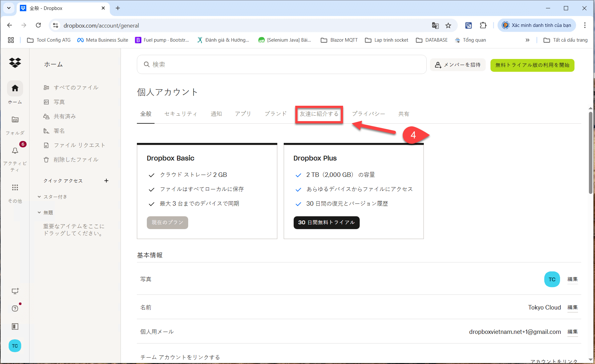595x364 pixels.
Task: Click the Xác minh danh tính profile button
Action: (537, 25)
